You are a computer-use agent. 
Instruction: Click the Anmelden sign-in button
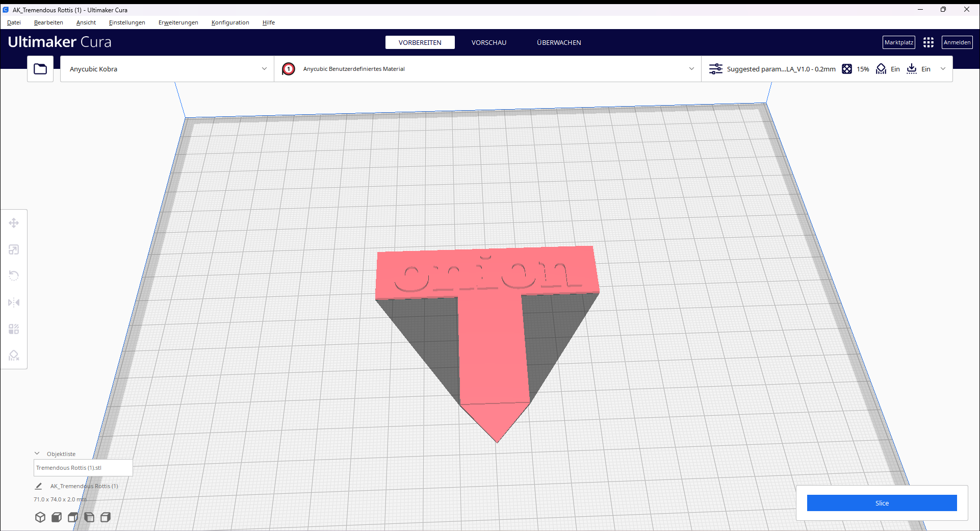(957, 42)
